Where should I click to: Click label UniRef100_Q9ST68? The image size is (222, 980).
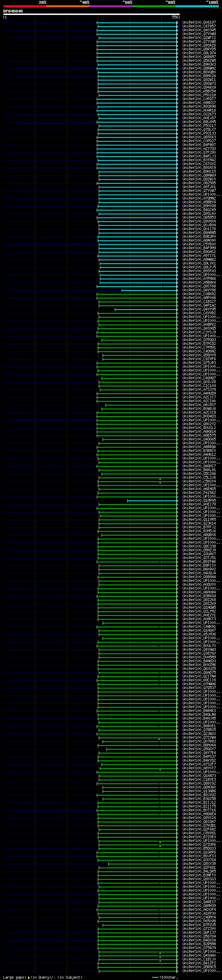(x=199, y=286)
